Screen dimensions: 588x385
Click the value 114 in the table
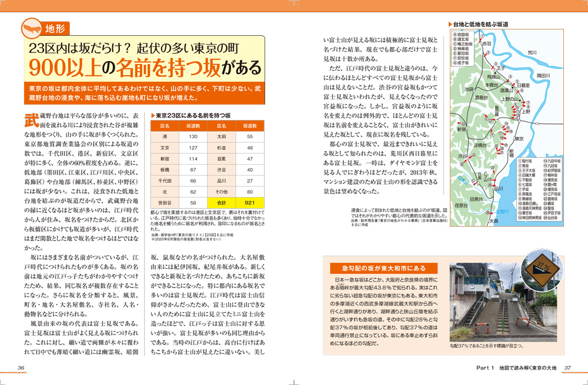point(193,159)
